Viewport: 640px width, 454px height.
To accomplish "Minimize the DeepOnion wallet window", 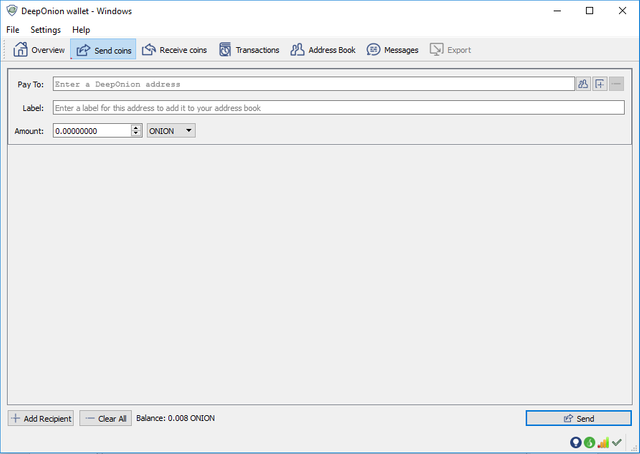I will (x=557, y=11).
